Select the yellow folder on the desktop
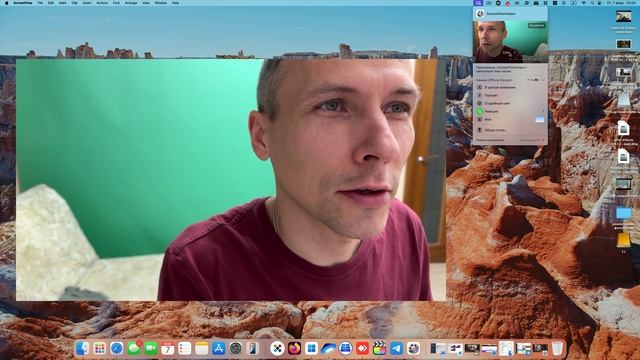The width and height of the screenshot is (640, 360). [x=623, y=240]
